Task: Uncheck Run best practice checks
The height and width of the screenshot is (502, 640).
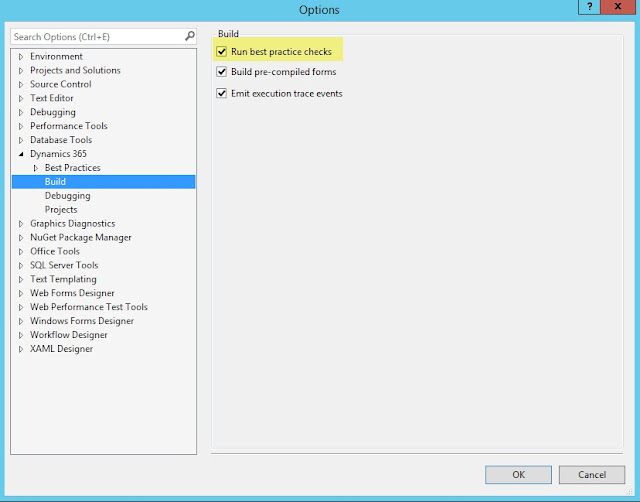Action: click(x=221, y=52)
